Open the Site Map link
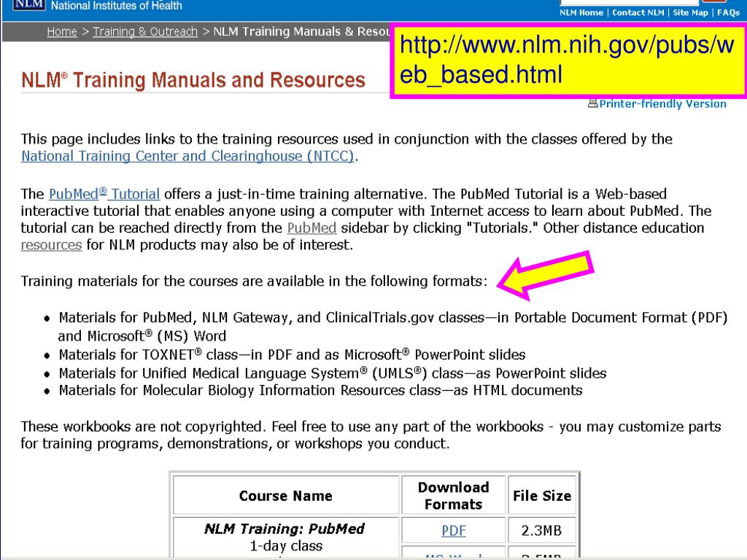Screen dimensions: 747x560 (690, 13)
